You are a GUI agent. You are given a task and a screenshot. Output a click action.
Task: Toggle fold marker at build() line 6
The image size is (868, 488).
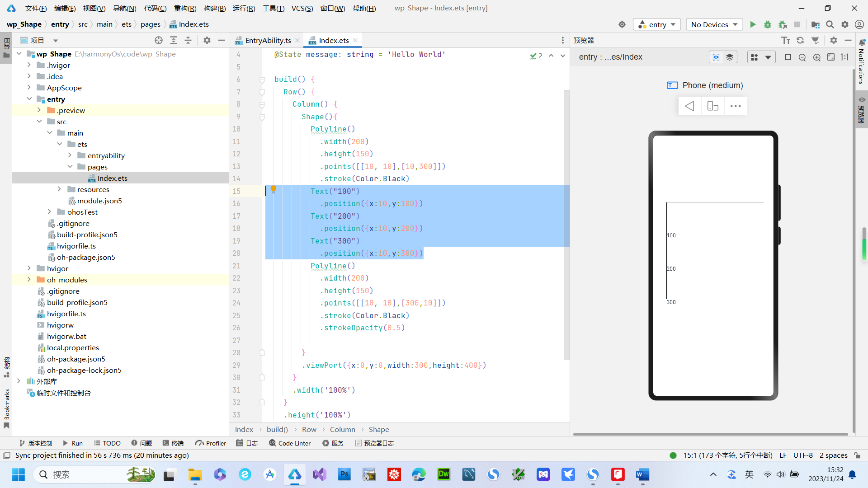(262, 80)
